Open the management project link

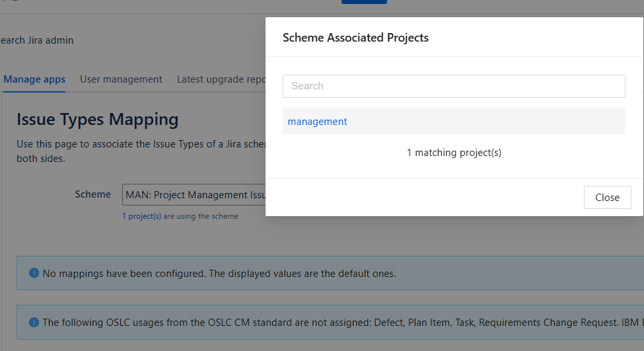click(318, 122)
